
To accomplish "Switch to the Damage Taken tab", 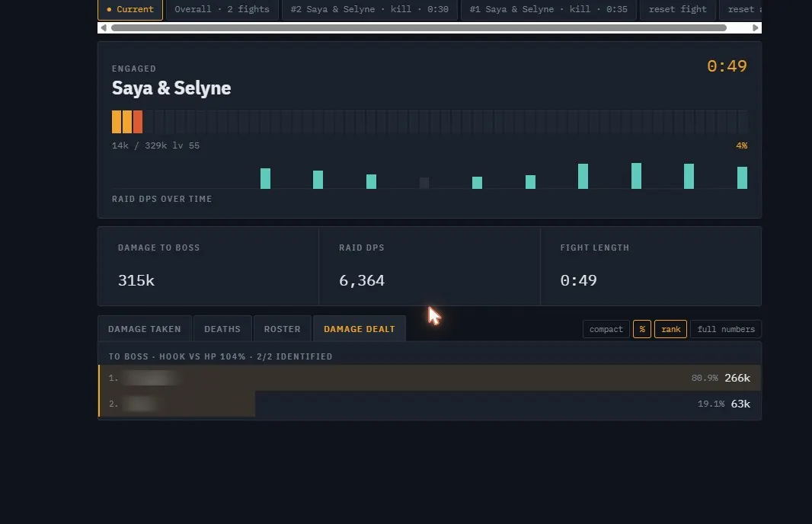I will (145, 329).
